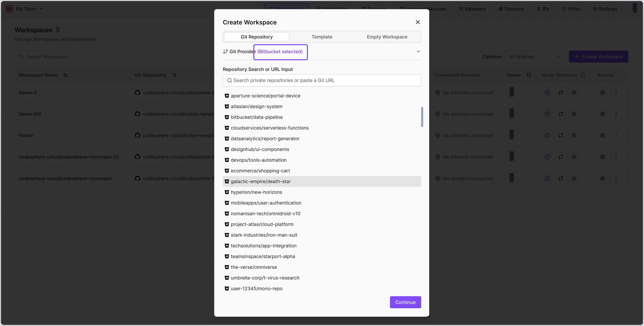The height and width of the screenshot is (326, 644).
Task: Open the gear settings icon on Demo-WS row
Action: coord(602,114)
